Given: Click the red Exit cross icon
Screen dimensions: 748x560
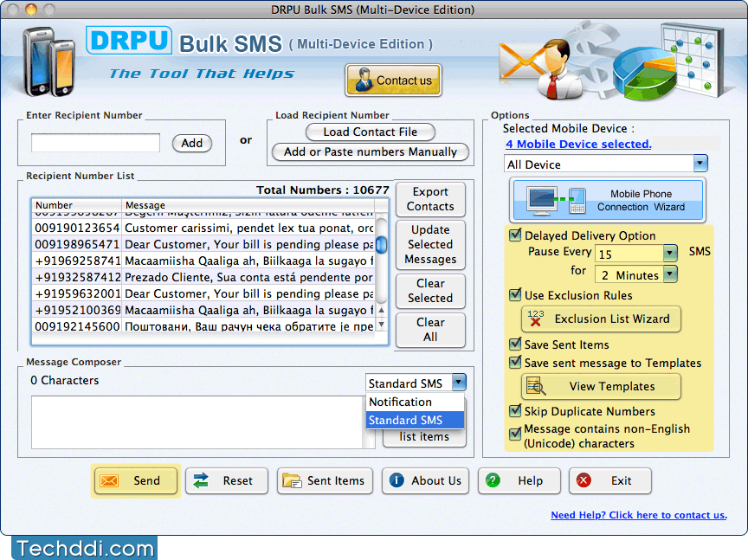Looking at the screenshot, I should coord(584,480).
